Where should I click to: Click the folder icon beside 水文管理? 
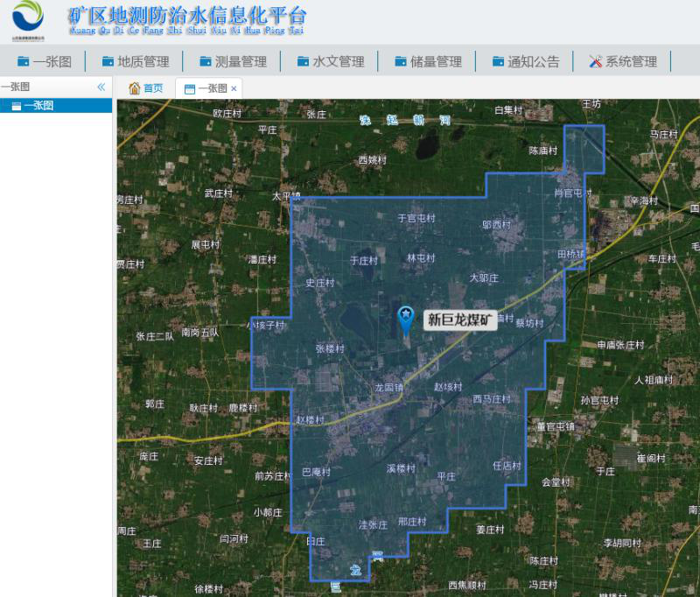point(303,61)
